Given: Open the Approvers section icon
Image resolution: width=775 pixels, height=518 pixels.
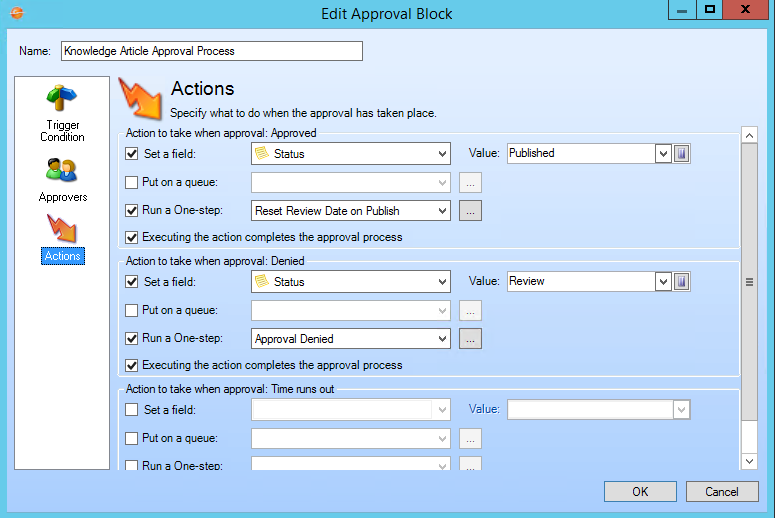Looking at the screenshot, I should (x=62, y=170).
